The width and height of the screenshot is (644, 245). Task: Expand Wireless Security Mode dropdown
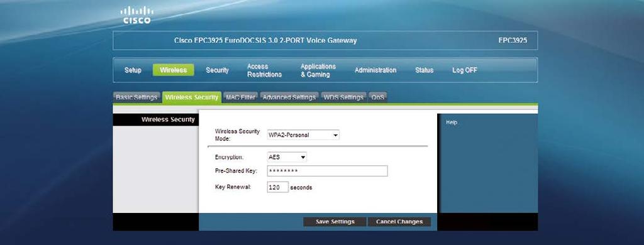point(303,134)
